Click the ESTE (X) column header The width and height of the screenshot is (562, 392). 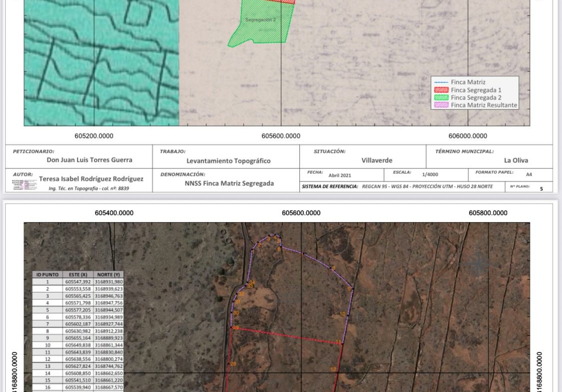(x=78, y=275)
